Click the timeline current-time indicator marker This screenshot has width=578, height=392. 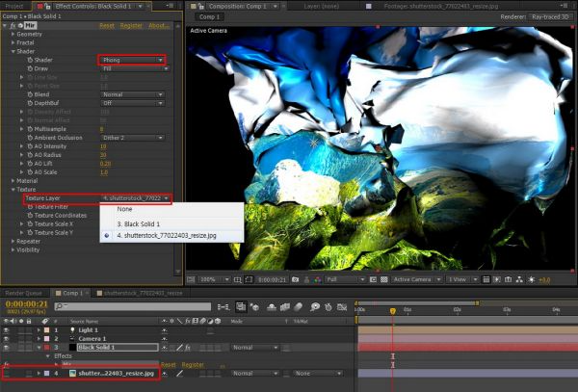click(392, 310)
